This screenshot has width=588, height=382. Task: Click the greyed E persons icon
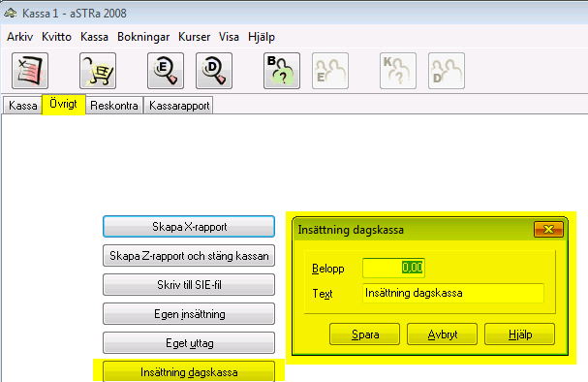(x=330, y=71)
